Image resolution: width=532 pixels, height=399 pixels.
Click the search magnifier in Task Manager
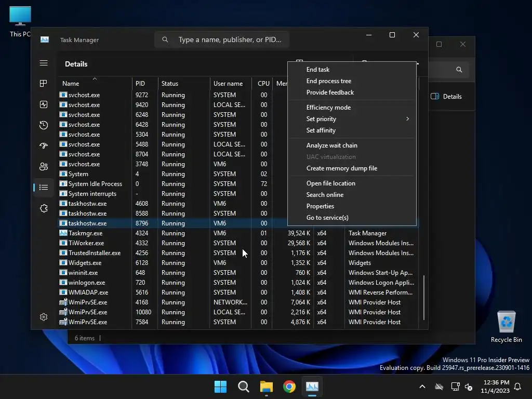pyautogui.click(x=165, y=39)
